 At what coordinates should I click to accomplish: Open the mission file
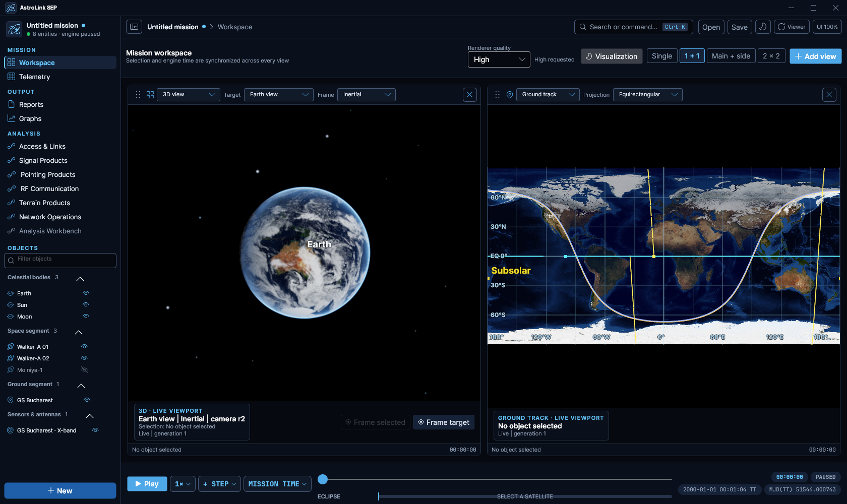(711, 27)
